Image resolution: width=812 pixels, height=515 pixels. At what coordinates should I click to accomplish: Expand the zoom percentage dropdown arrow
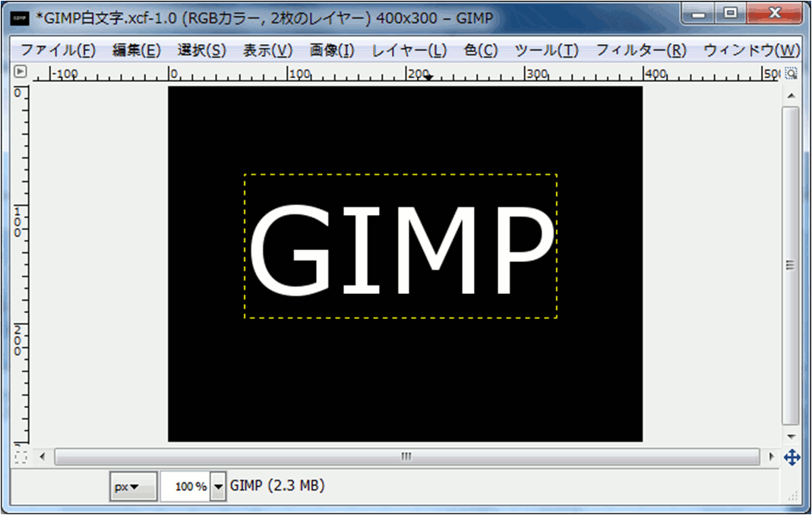coord(219,487)
